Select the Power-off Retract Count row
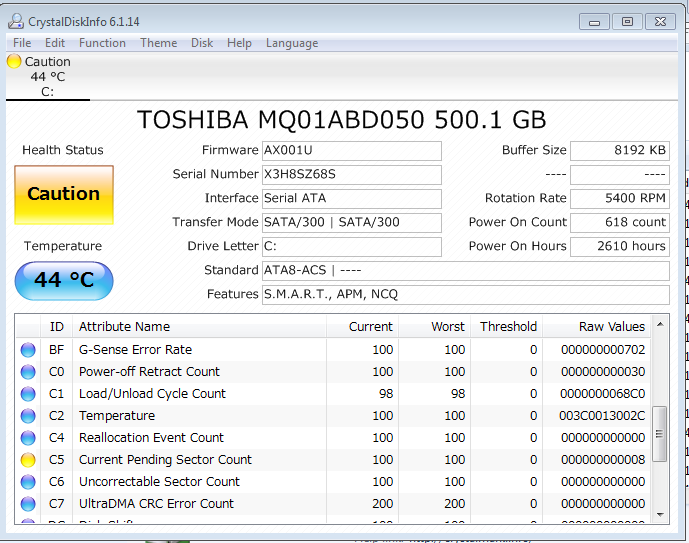 tap(333, 372)
